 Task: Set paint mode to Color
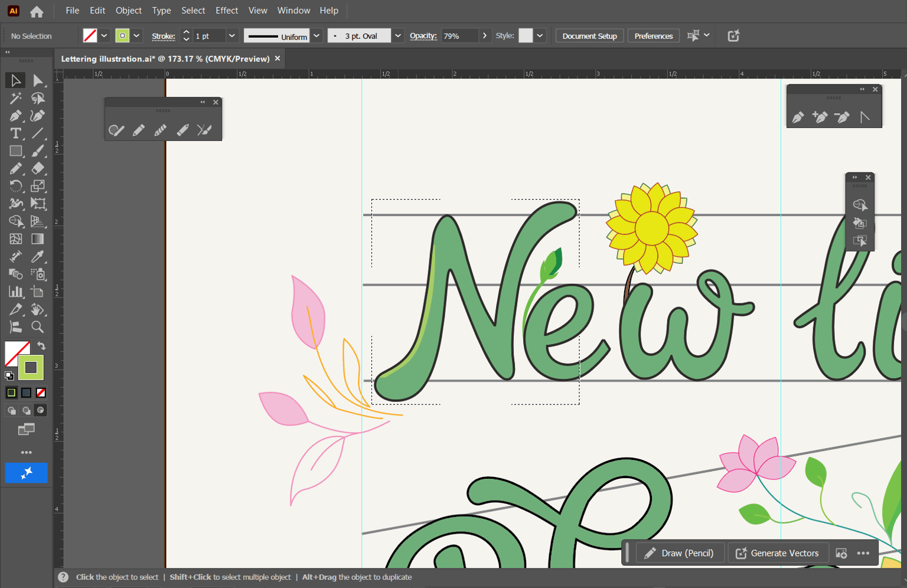click(11, 393)
